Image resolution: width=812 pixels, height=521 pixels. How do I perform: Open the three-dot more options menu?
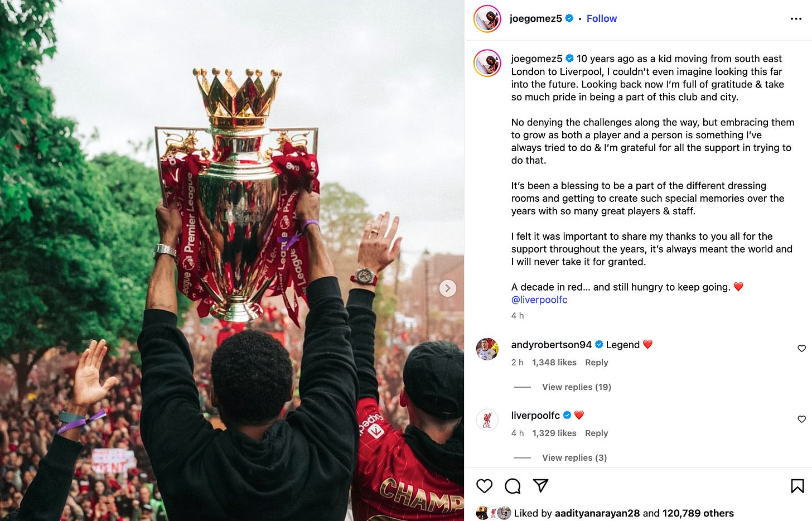click(x=796, y=19)
